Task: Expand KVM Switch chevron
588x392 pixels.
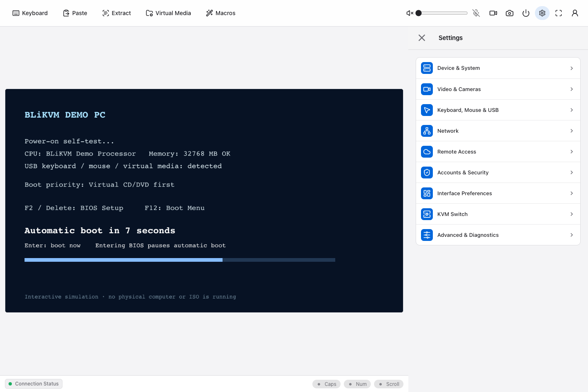Action: [572, 214]
